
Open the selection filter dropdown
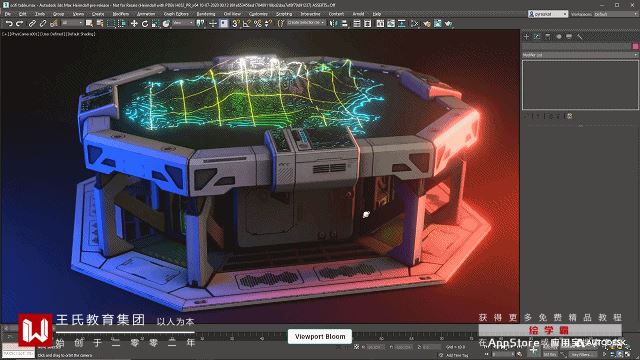click(73, 23)
